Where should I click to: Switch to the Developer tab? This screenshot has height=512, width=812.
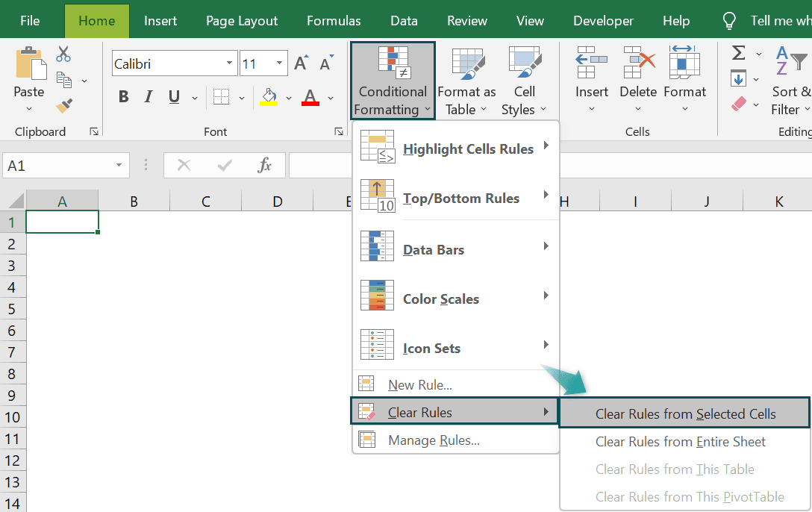(x=603, y=21)
